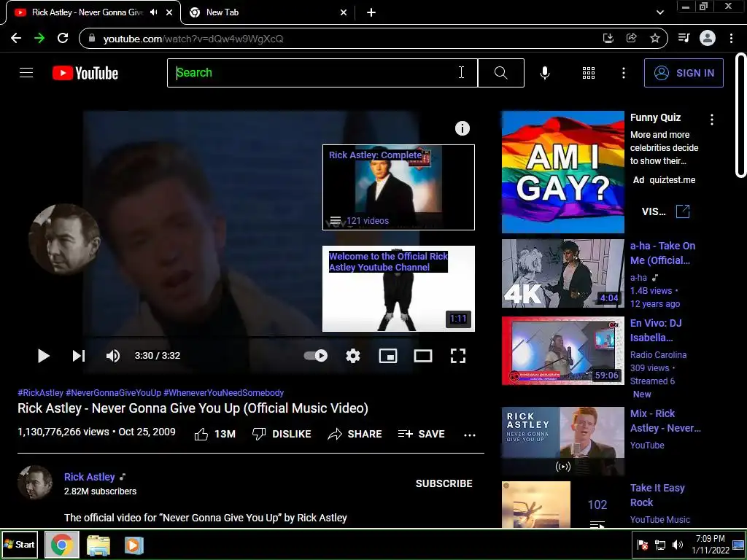Click the browser back arrow
Viewport: 747px width, 560px height.
[16, 38]
